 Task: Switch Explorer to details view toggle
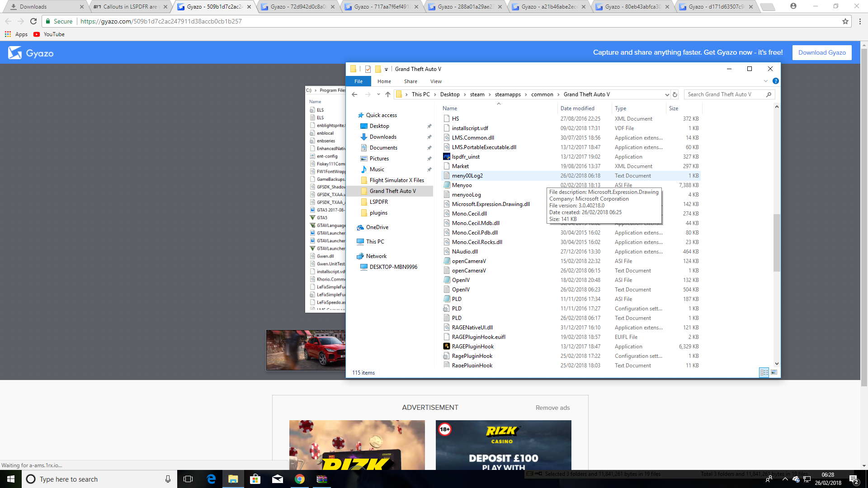764,372
